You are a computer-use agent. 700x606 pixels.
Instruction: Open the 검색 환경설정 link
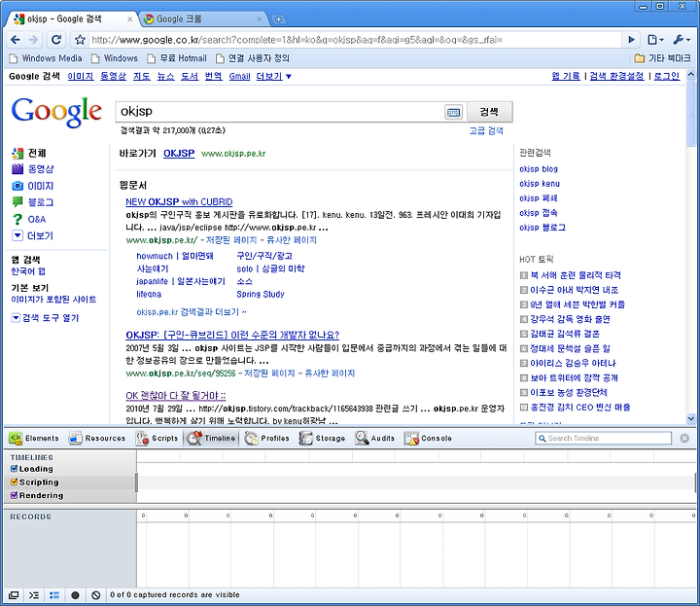tap(616, 77)
